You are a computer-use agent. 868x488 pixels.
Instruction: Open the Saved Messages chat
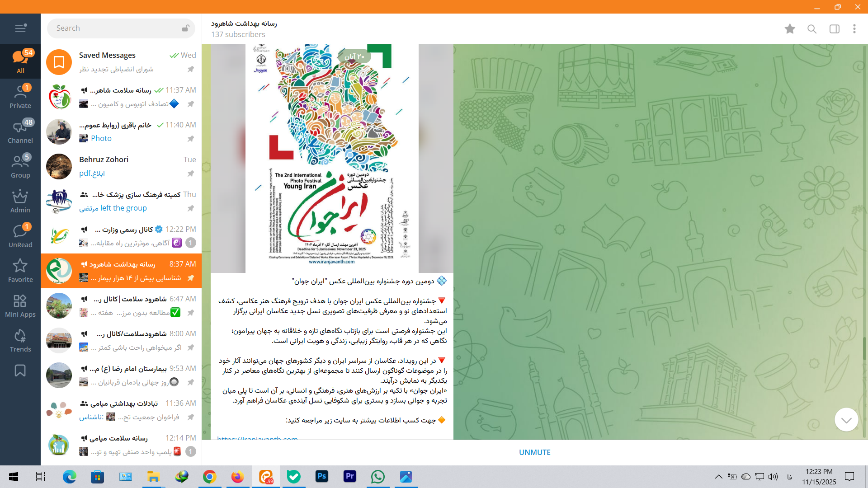coord(121,62)
